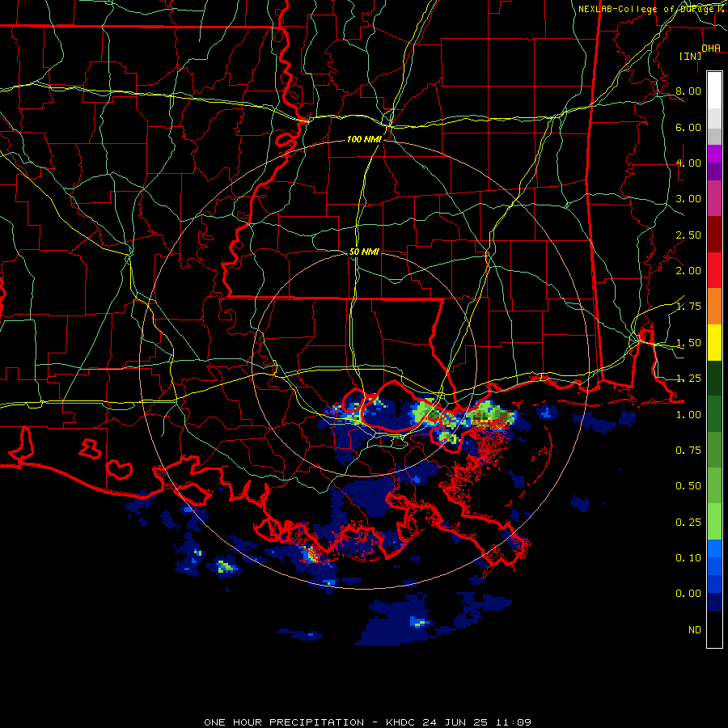Image resolution: width=728 pixels, height=728 pixels.
Task: Click the 4.00 legend value
Action: tap(688, 163)
